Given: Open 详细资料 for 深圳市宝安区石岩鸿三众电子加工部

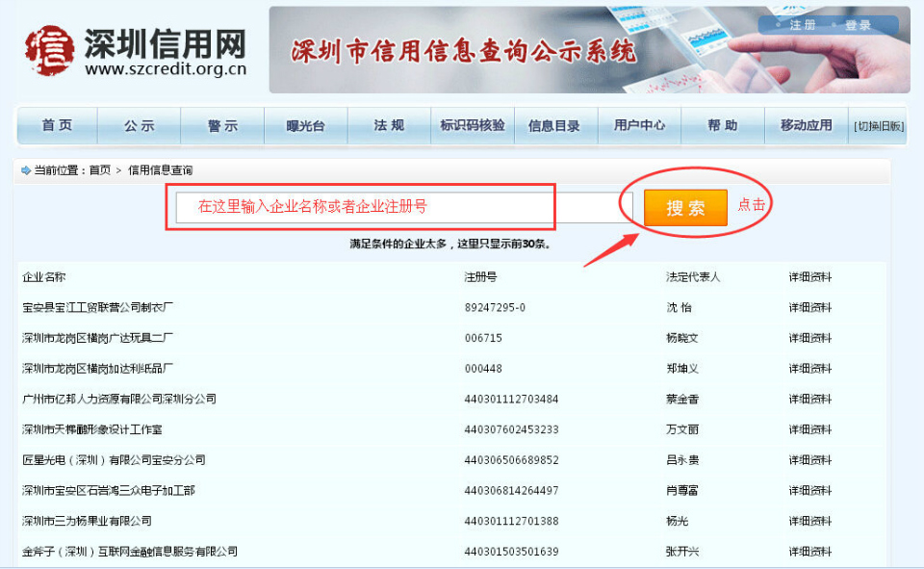Looking at the screenshot, I should (810, 491).
